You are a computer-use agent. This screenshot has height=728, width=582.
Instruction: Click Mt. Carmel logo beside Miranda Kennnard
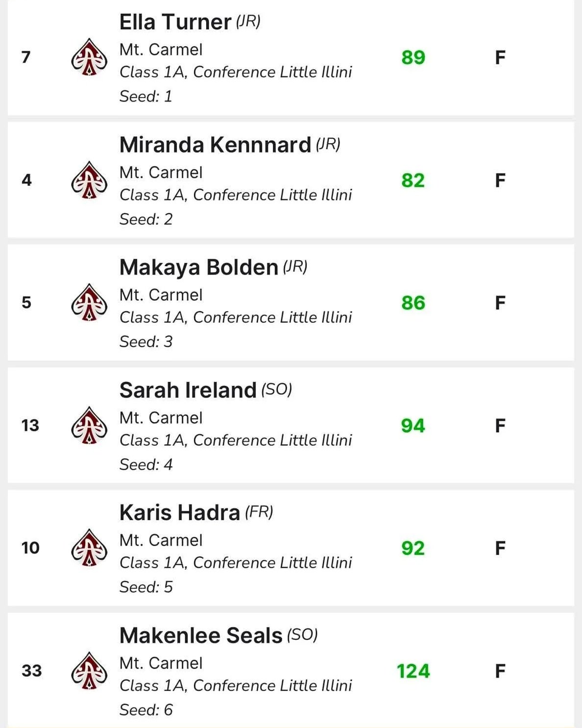(89, 180)
